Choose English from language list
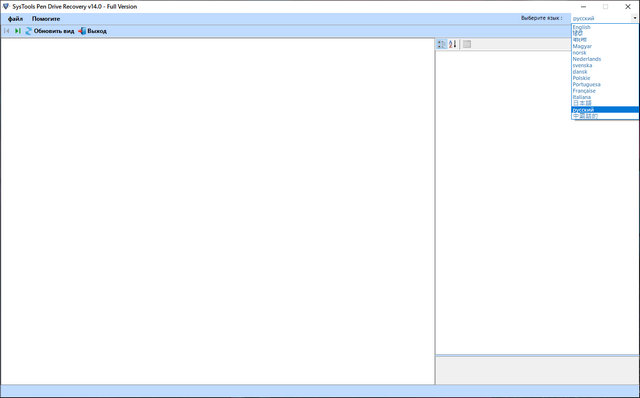The height and width of the screenshot is (398, 640). pyautogui.click(x=605, y=27)
